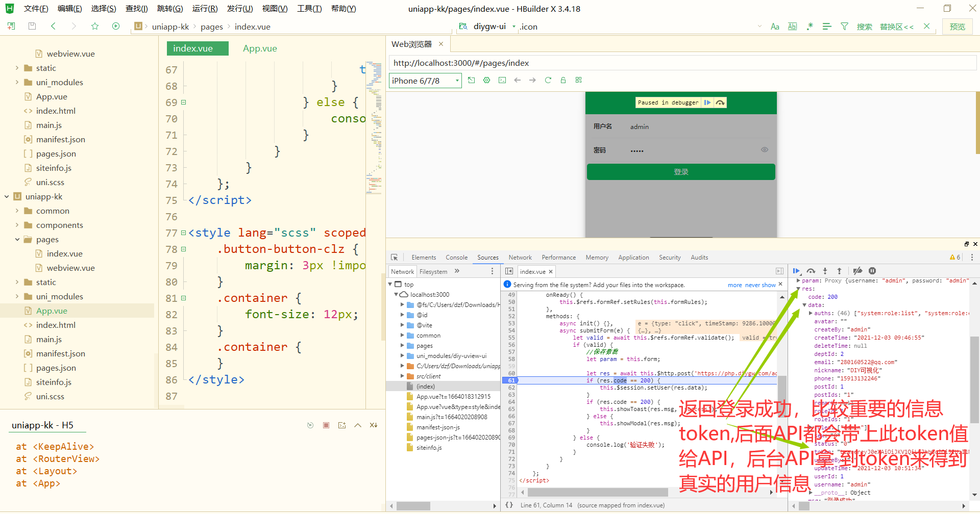The width and height of the screenshot is (980, 514).
Task: Resume script execution in DevTools debugger
Action: click(796, 271)
